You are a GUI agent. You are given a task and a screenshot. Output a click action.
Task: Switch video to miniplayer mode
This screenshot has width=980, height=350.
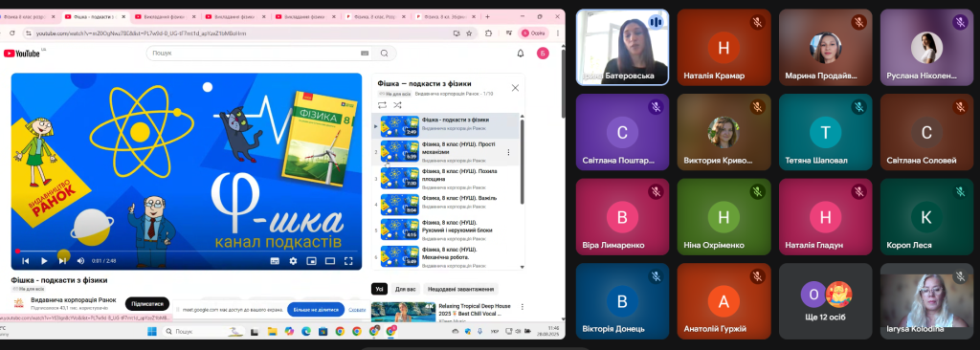(x=311, y=261)
